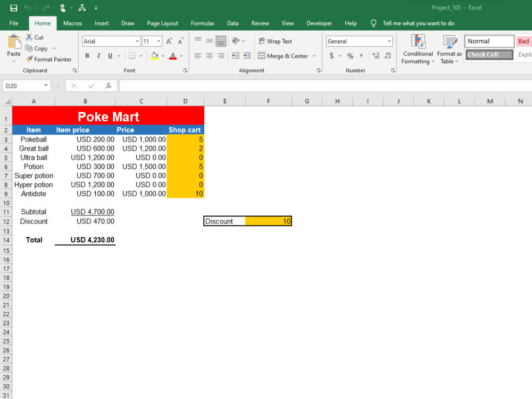This screenshot has height=399, width=532.
Task: Click the Undo arrow icon
Action: [x=28, y=8]
